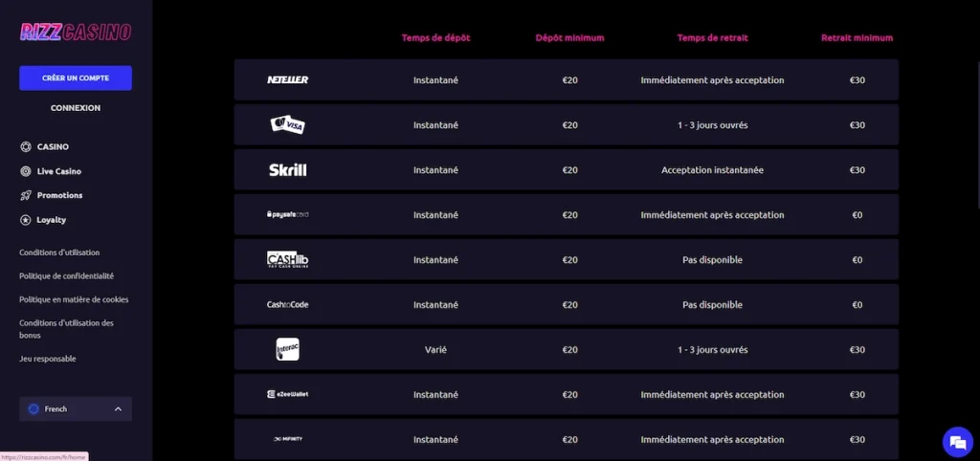Open the Promotions menu item
This screenshot has width=980, height=461.
pos(59,195)
